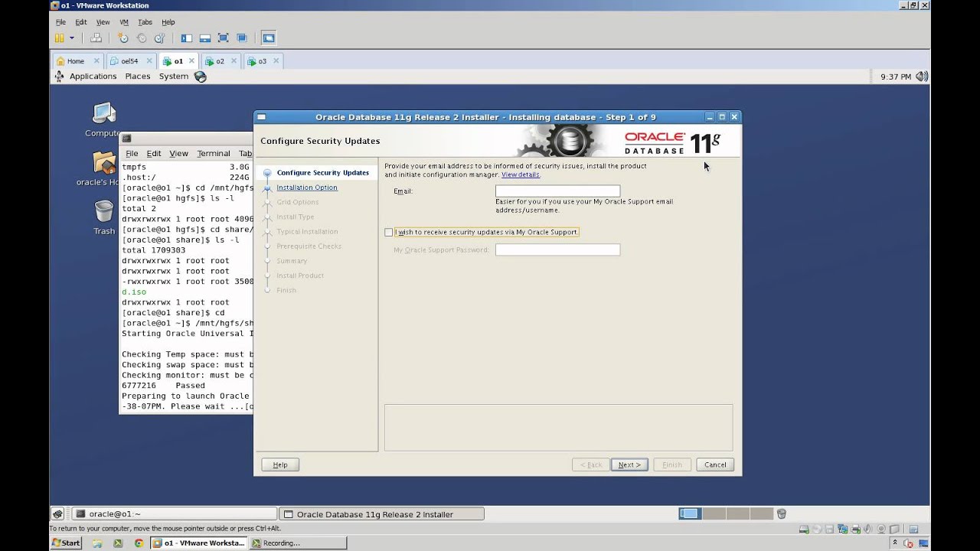Screen dimensions: 980x551
Task: Open the View menu in terminal window
Action: (178, 154)
